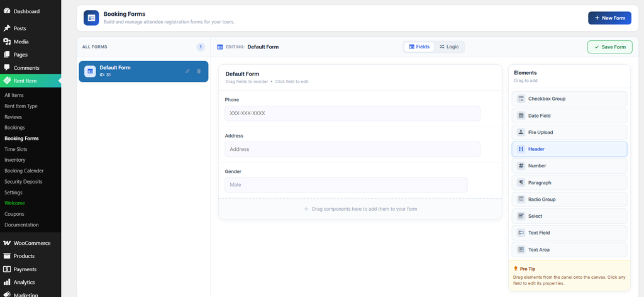This screenshot has width=644, height=297.
Task: Click the Gender field label
Action: [233, 171]
